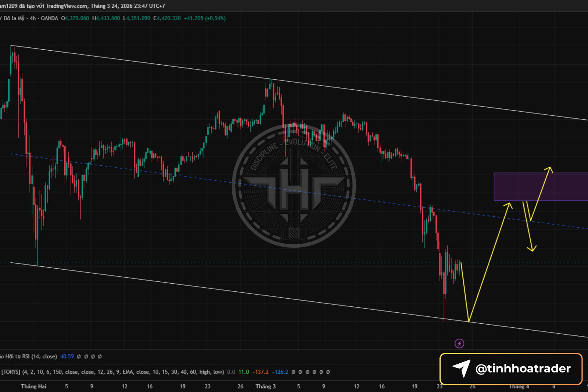
Task: Click the orange TORYS value -137.2
Action: pyautogui.click(x=260, y=372)
